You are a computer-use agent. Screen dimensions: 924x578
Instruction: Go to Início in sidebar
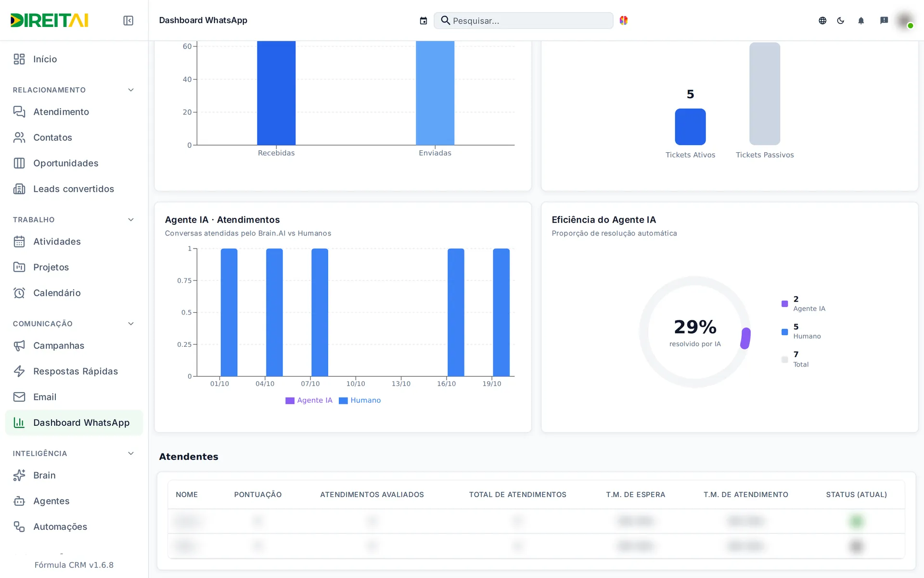pyautogui.click(x=74, y=59)
